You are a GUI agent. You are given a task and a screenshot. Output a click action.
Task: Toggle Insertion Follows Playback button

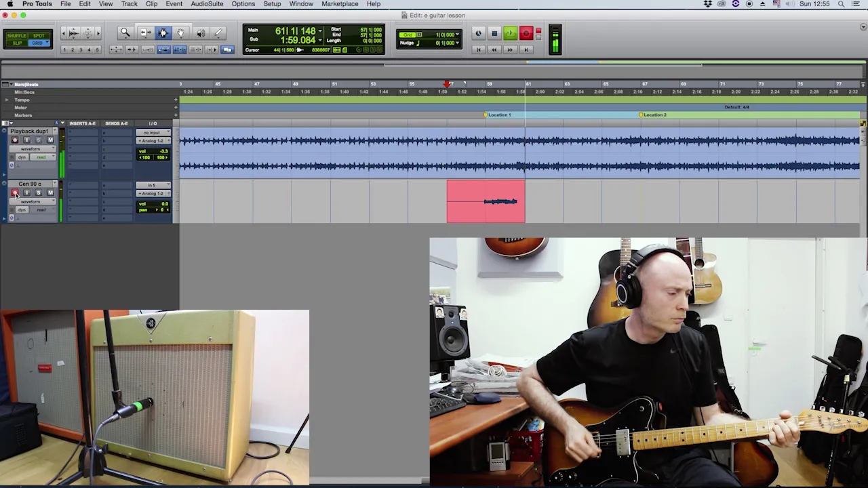click(212, 49)
